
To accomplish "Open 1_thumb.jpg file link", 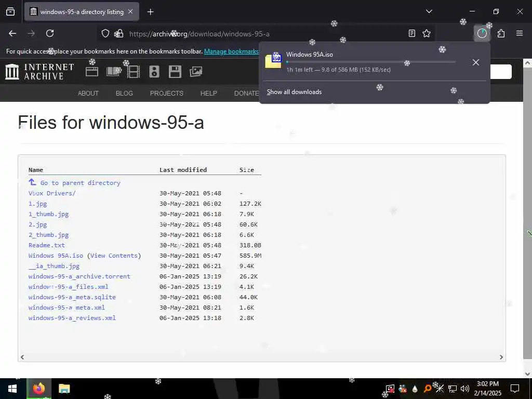I will coord(48,214).
